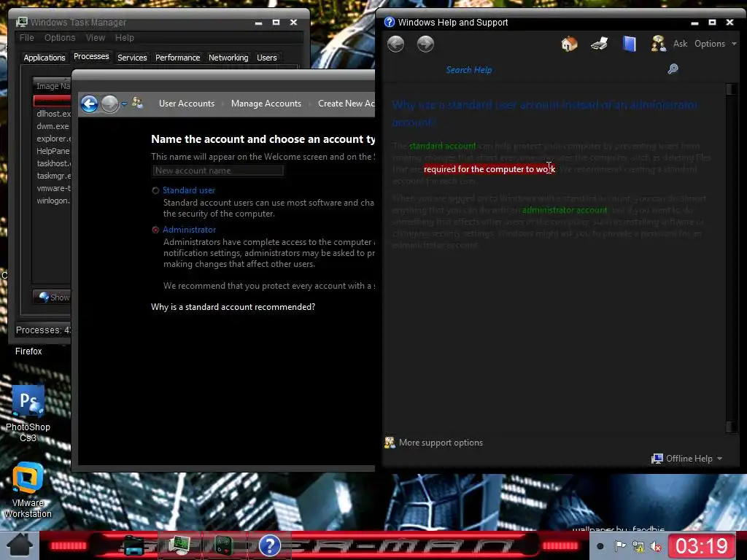This screenshot has height=560, width=747.
Task: Click the Help forward arrow button
Action: coord(425,44)
